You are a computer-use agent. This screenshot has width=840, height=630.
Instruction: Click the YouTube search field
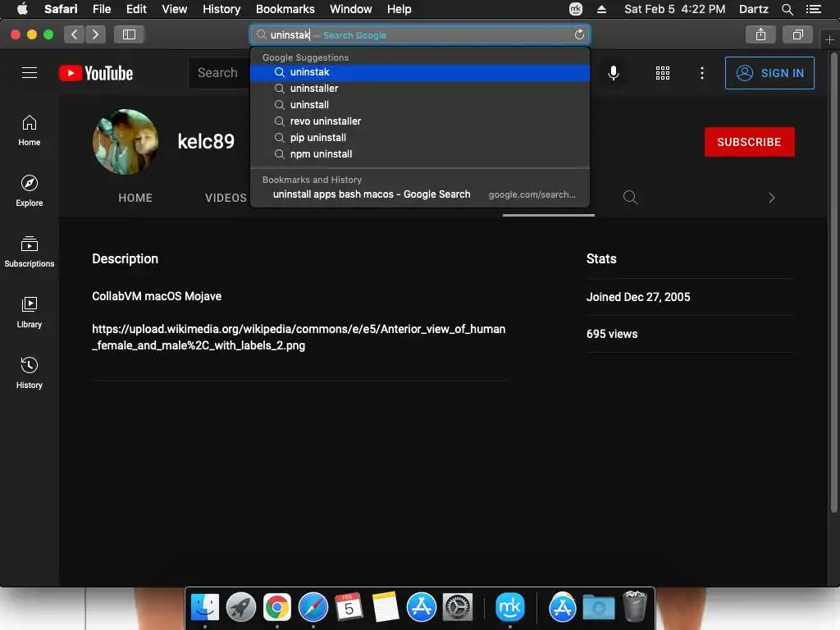(x=219, y=73)
